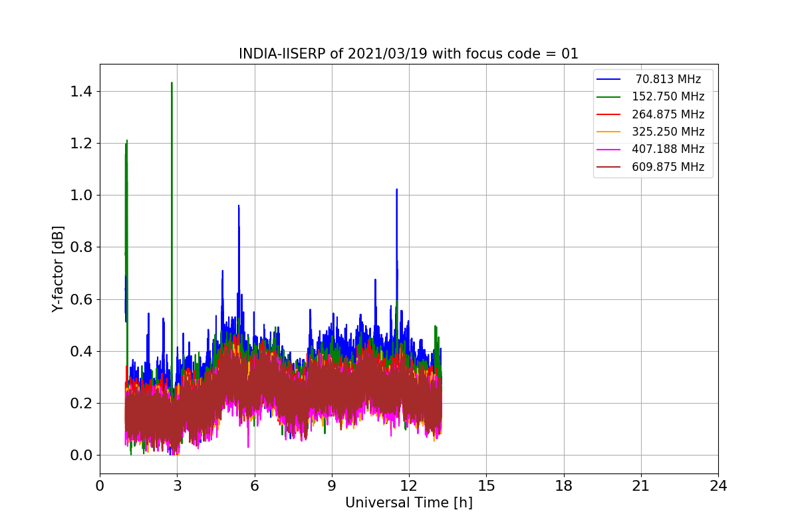Click the x-axis tick label 12

409,485
